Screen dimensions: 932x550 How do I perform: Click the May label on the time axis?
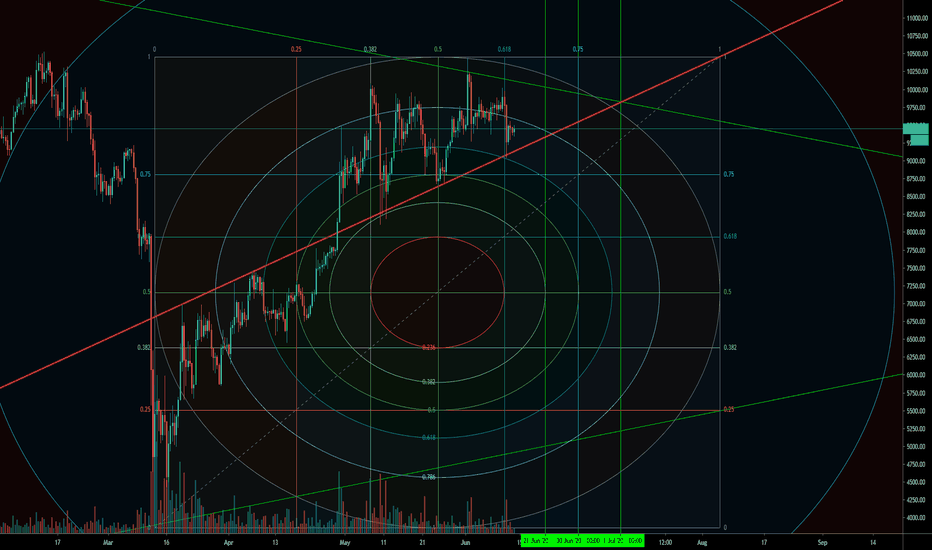point(345,542)
